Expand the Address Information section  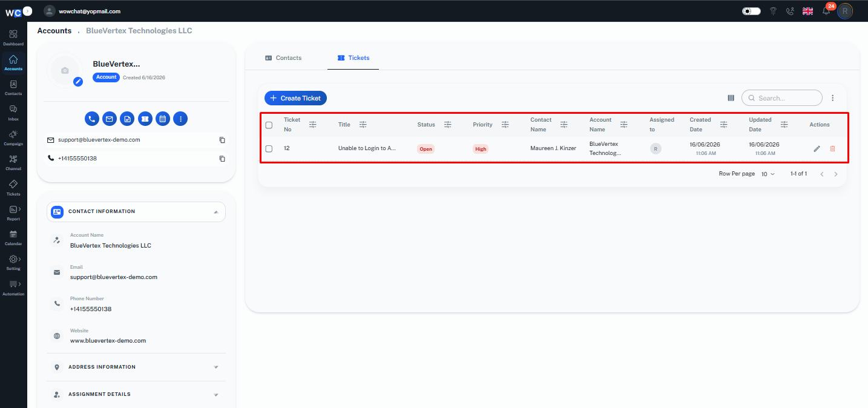(x=136, y=367)
